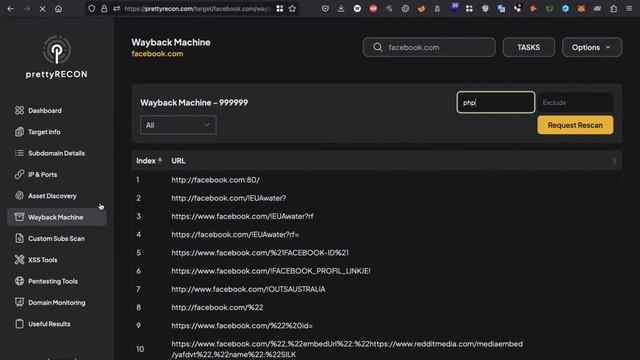
Task: Click the MetaMask fox extension icon
Action: click(x=581, y=9)
